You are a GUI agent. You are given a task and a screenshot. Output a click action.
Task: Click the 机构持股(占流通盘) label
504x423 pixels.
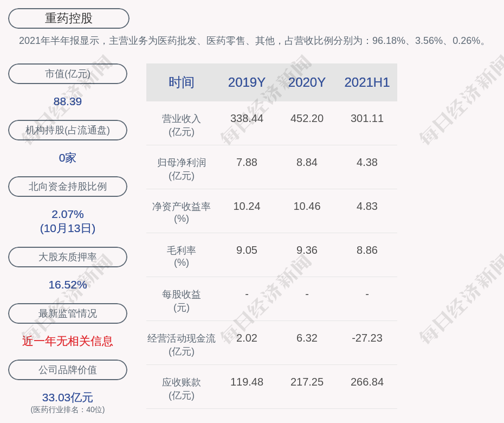pyautogui.click(x=68, y=130)
